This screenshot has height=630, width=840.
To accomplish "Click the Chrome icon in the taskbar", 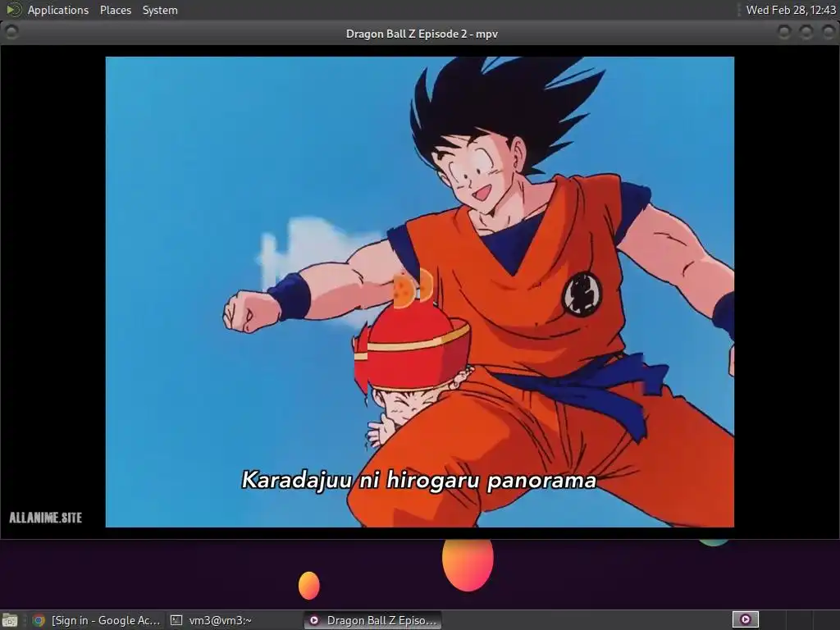I will (39, 620).
